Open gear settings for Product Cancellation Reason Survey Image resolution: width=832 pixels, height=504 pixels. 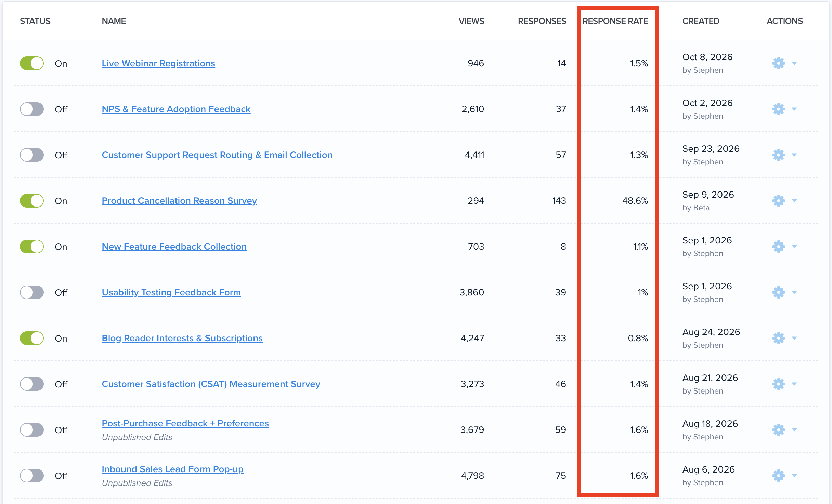pyautogui.click(x=778, y=201)
